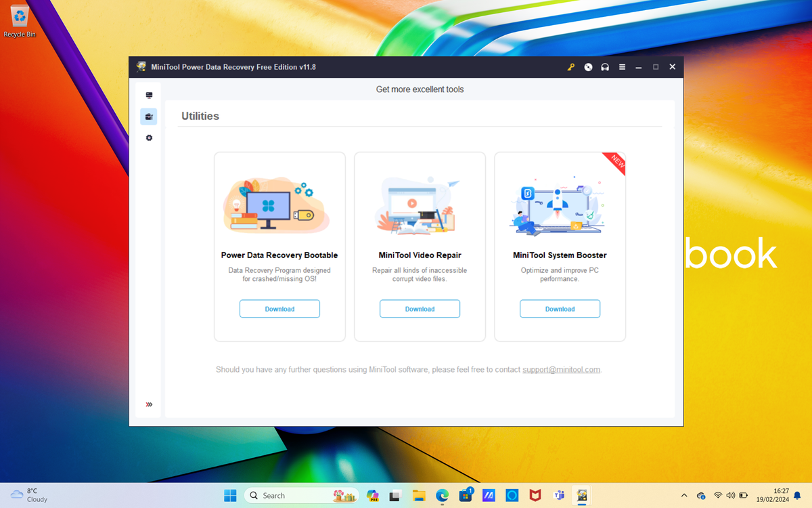Viewport: 812px width, 508px height.
Task: Download MiniTool Video Repair
Action: 420,309
